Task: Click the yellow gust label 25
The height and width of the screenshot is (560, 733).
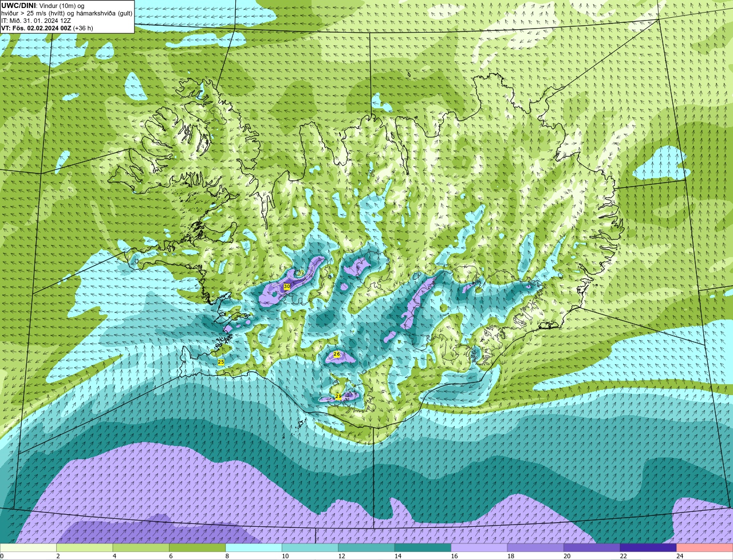Action: click(221, 362)
